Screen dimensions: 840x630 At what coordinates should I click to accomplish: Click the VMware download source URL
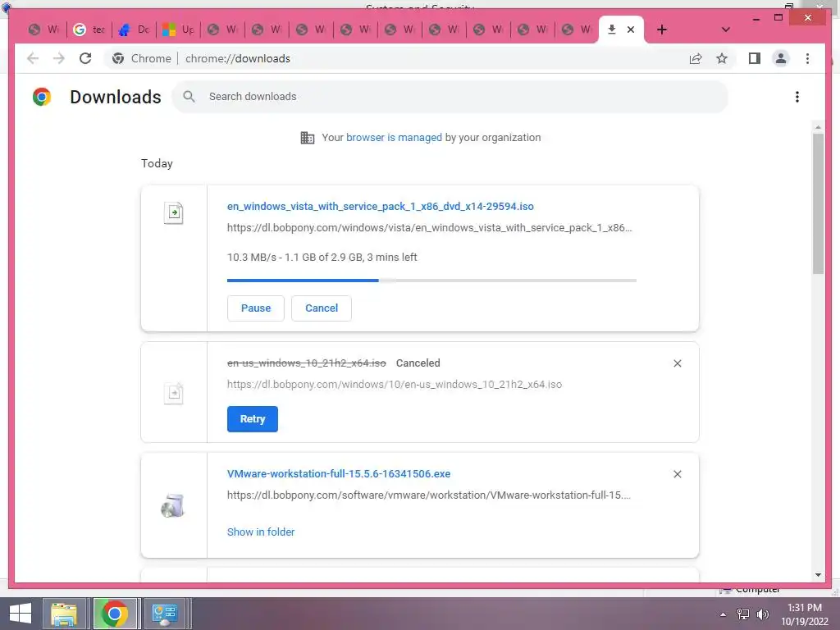click(428, 495)
